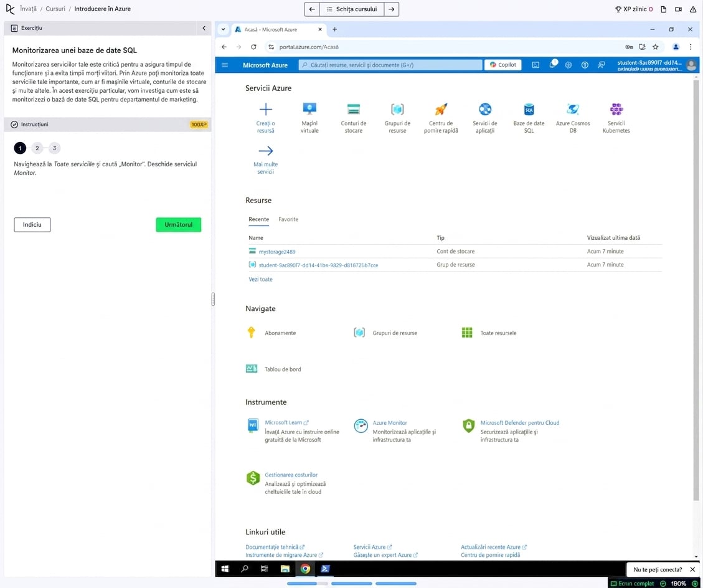The image size is (703, 588).
Task: Open a new browser tab
Action: click(334, 30)
